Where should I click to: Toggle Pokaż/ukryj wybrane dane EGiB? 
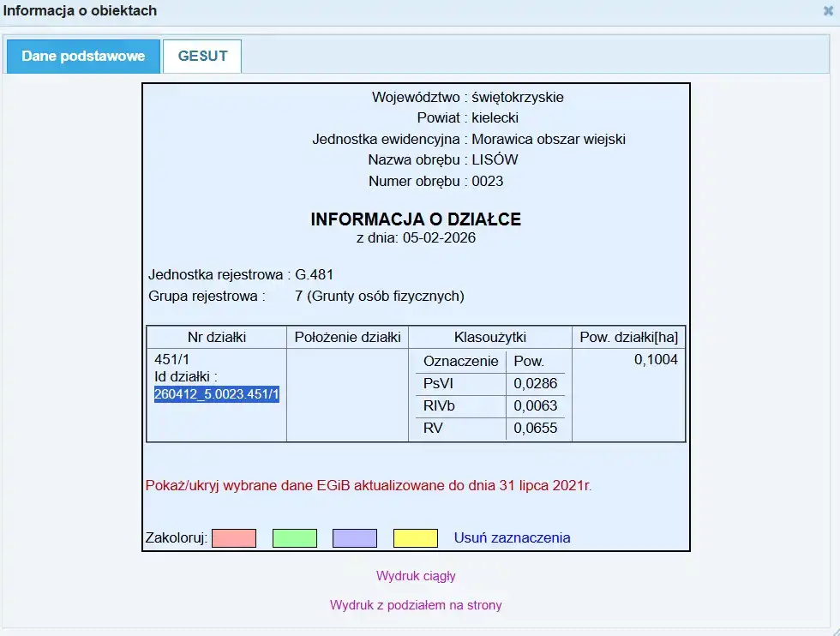[369, 486]
